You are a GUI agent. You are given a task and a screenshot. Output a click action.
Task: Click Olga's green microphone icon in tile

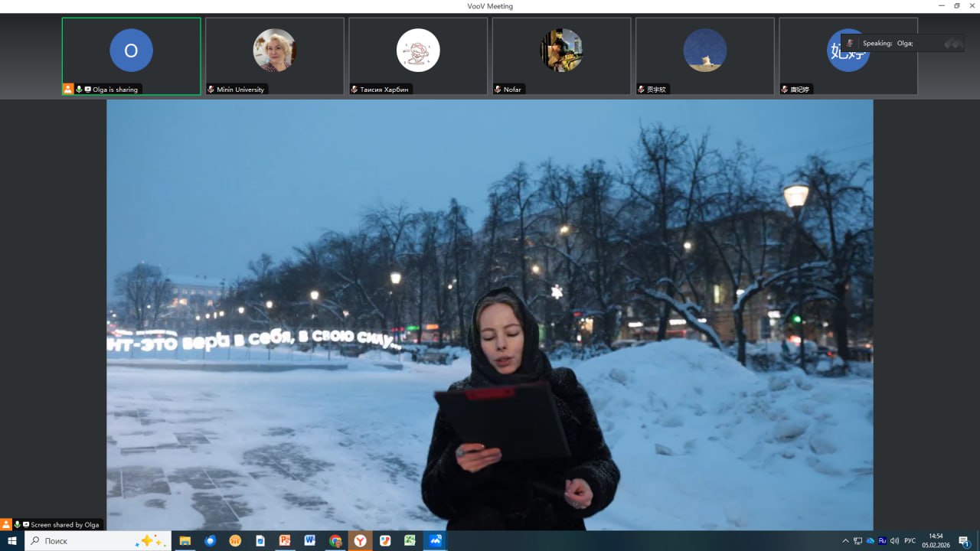click(79, 90)
